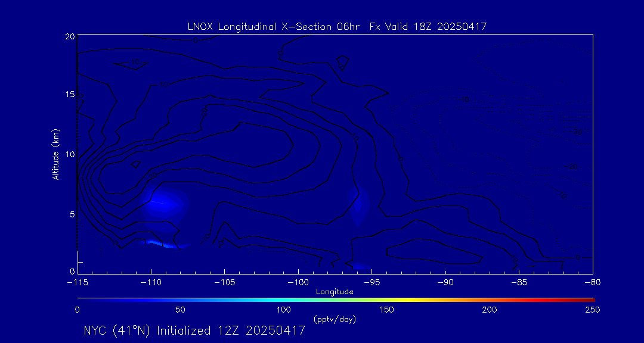Click the altitude axis tick label 10

[x=70, y=155]
